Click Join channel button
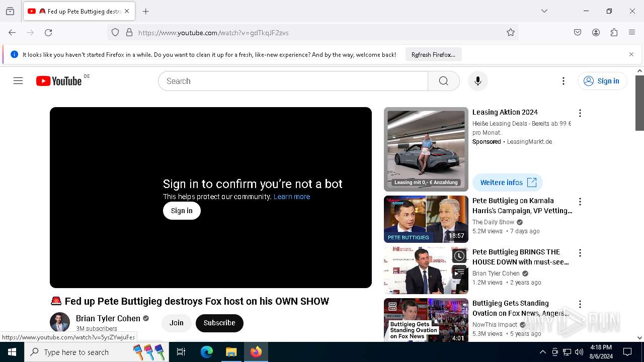The height and width of the screenshot is (362, 644). (177, 323)
